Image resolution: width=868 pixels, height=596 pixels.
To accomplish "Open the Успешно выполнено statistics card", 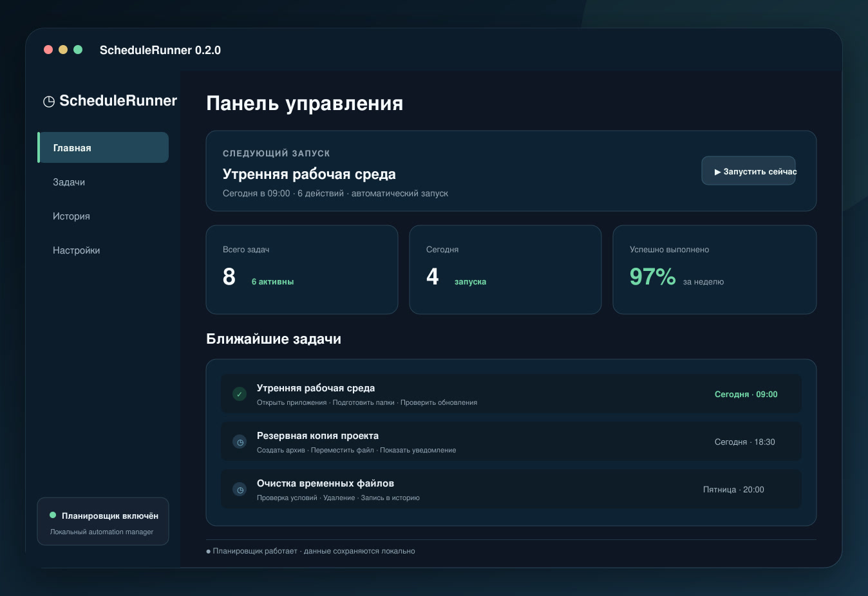I will click(715, 270).
